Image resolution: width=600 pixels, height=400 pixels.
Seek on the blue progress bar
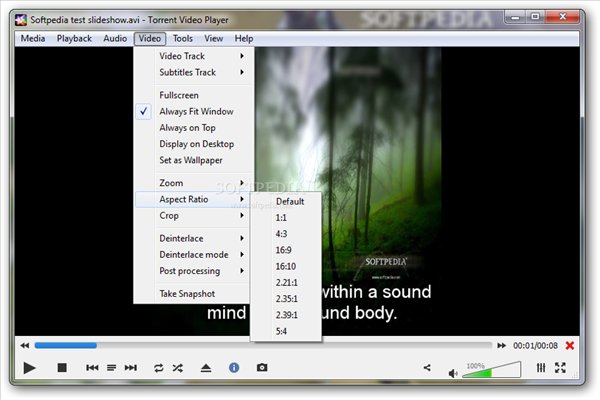[x=263, y=346]
